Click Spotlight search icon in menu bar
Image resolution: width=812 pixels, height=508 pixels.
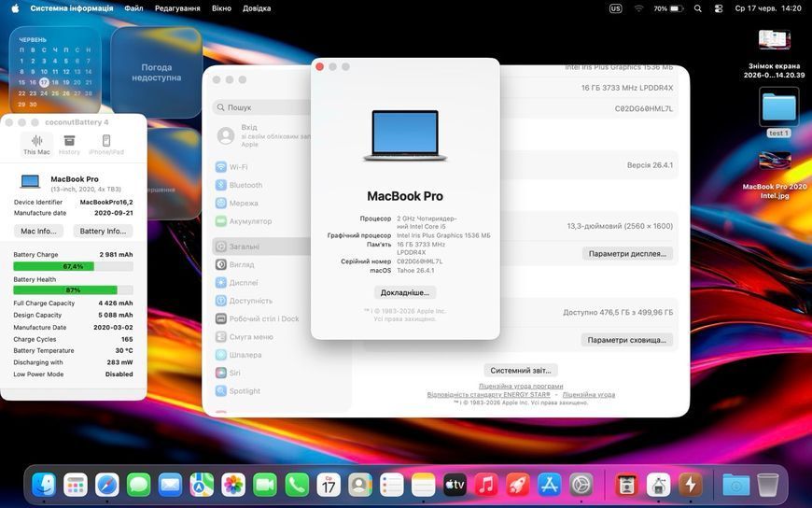[698, 8]
